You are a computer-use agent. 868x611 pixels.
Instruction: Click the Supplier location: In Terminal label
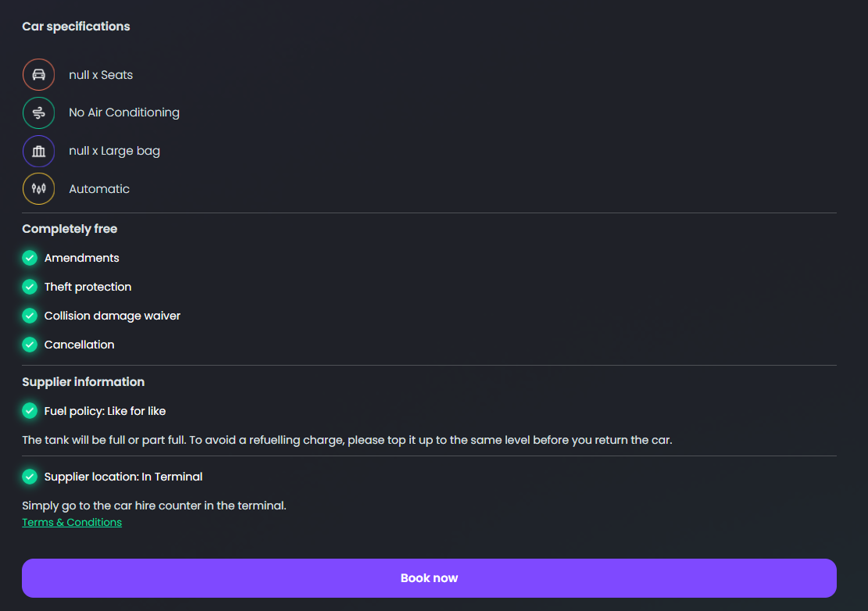click(x=123, y=477)
